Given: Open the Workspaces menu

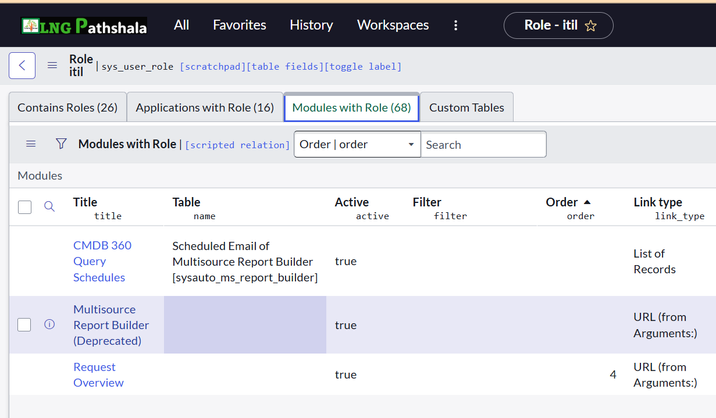Looking at the screenshot, I should pyautogui.click(x=393, y=25).
